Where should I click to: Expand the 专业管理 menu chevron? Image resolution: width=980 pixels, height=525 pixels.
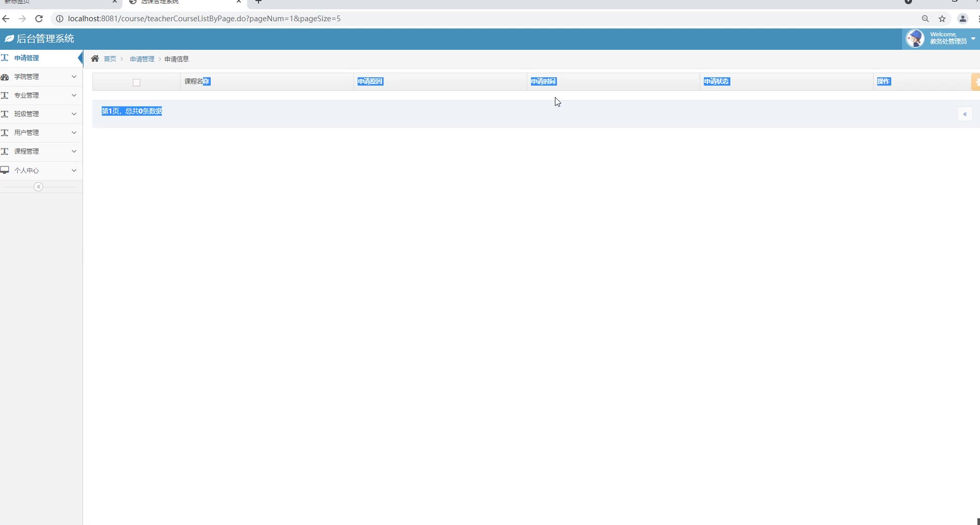pyautogui.click(x=74, y=95)
